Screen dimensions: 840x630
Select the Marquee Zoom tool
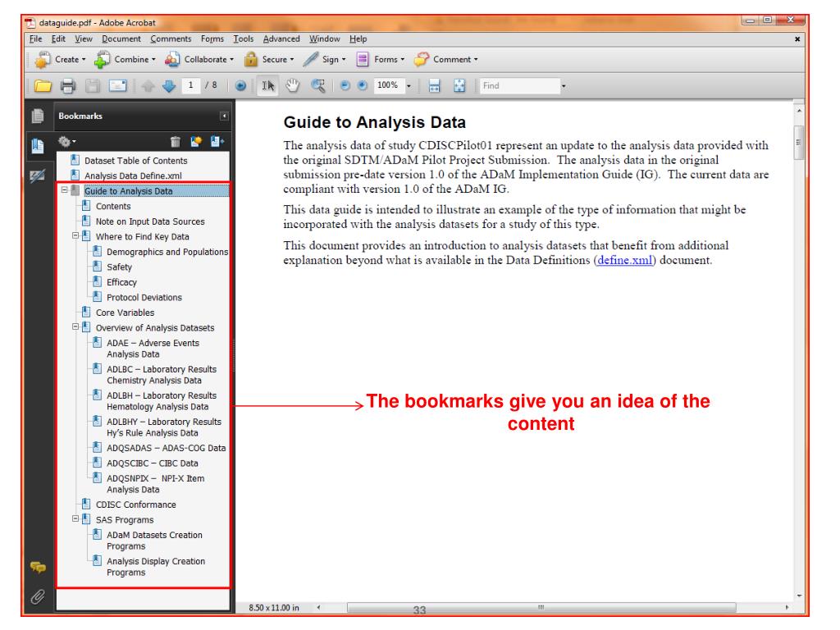[318, 85]
